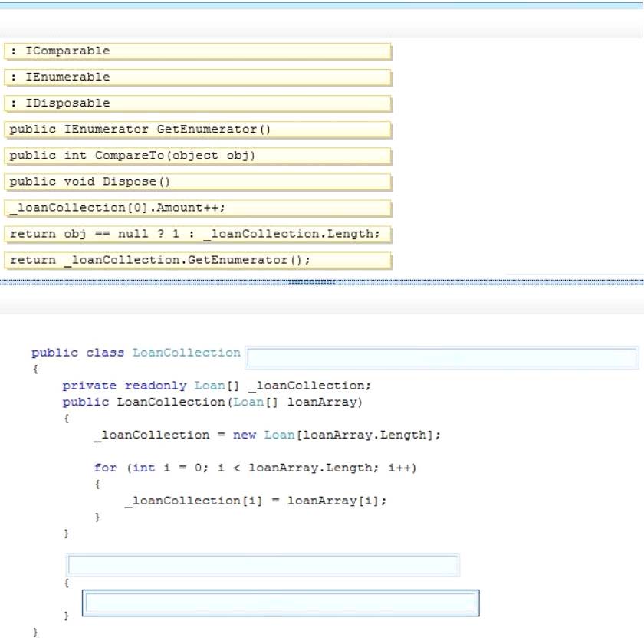Select the ': IComparable' code segment
This screenshot has height=644, width=644.
198,51
